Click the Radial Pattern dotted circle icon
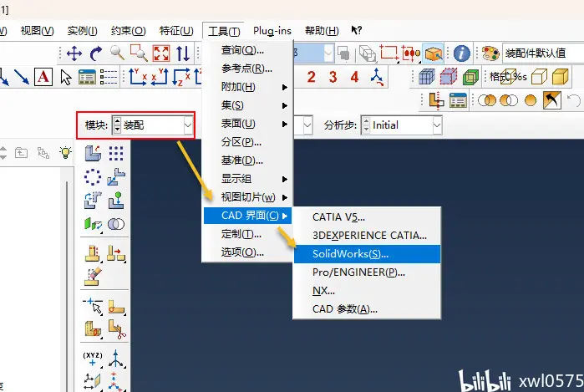 click(x=93, y=177)
